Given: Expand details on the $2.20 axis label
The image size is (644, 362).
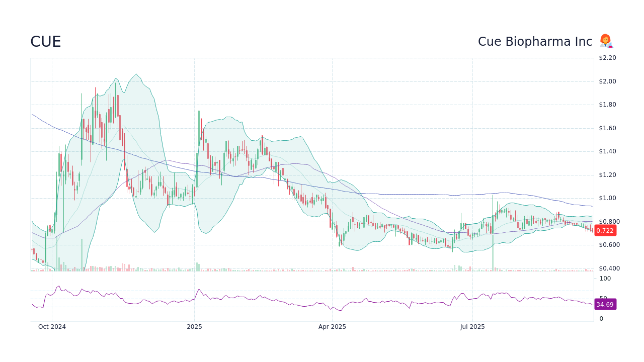Looking at the screenshot, I should click(x=608, y=58).
